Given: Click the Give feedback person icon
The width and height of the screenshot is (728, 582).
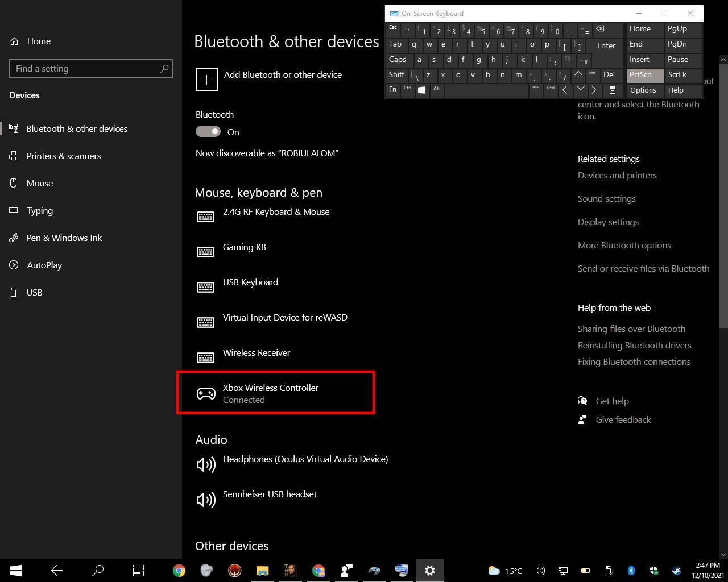Looking at the screenshot, I should coord(582,419).
